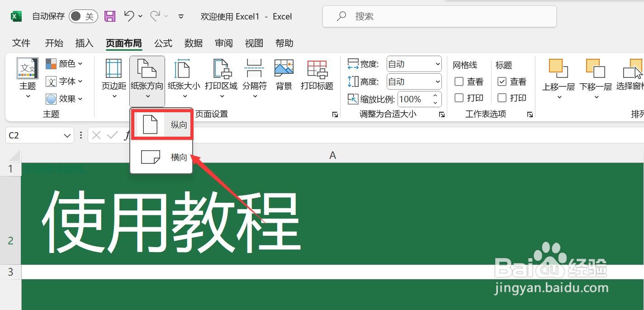The height and width of the screenshot is (310, 644).
Task: Open the Name Box dropdown arrow
Action: (66, 135)
